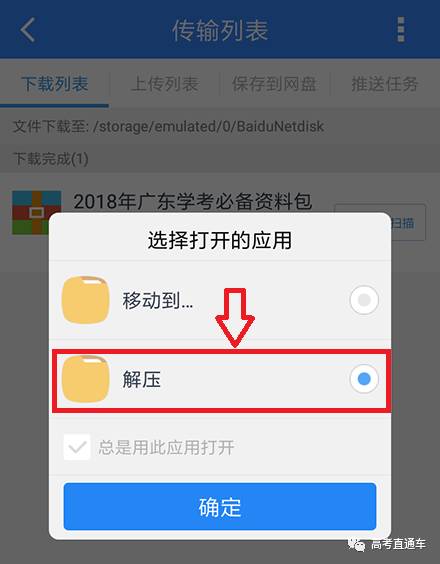Click the WeChat watermark icon
Image resolution: width=440 pixels, height=564 pixels.
point(357,544)
